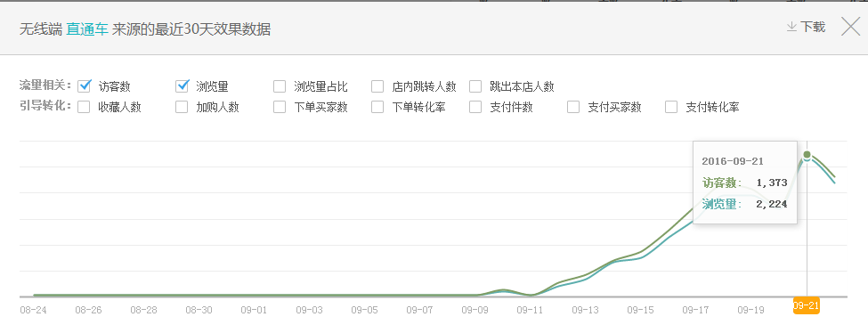The image size is (868, 333).
Task: Turn on the 支付买家数 checkbox
Action: tap(573, 107)
